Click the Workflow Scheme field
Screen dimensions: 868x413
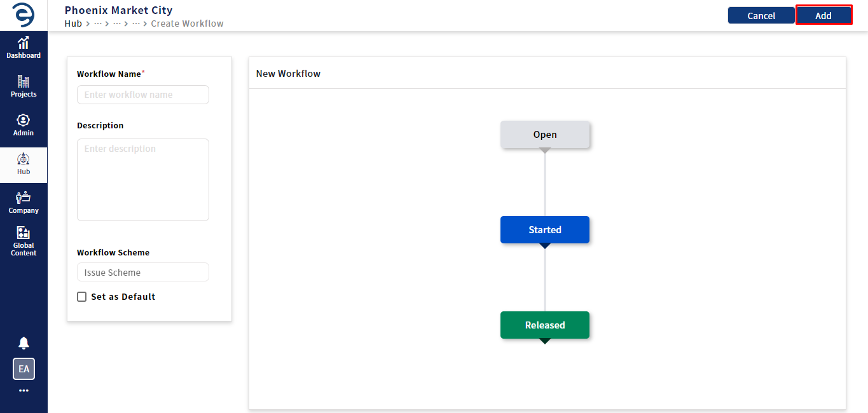[x=143, y=272]
